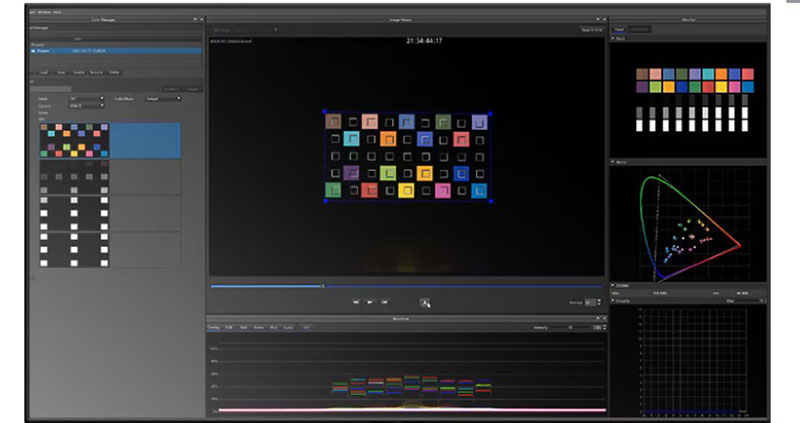Collapse the chromaticity diagram section expander
This screenshot has width=800, height=423.
click(x=613, y=162)
